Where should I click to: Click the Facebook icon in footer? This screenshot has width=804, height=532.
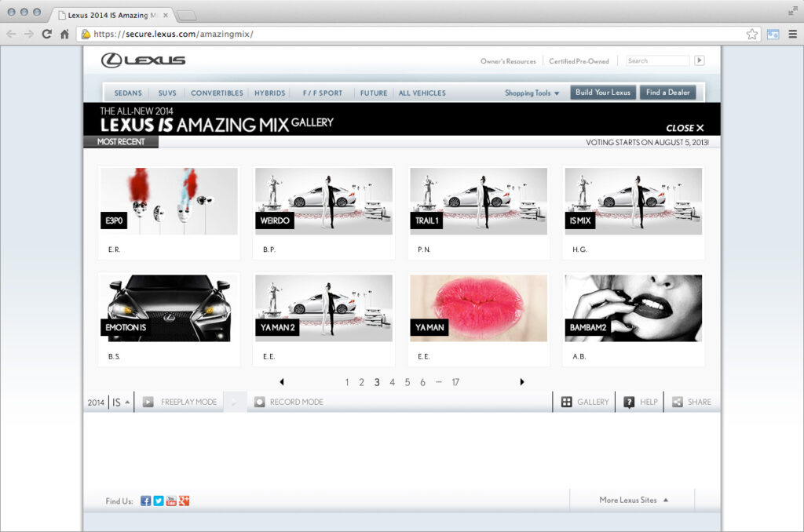click(x=145, y=501)
